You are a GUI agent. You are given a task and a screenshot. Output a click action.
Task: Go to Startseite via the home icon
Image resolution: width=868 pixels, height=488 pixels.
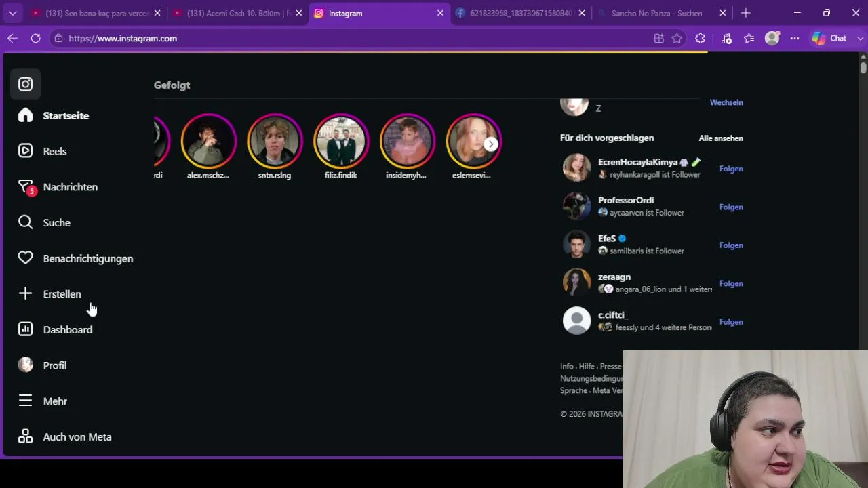(x=25, y=115)
